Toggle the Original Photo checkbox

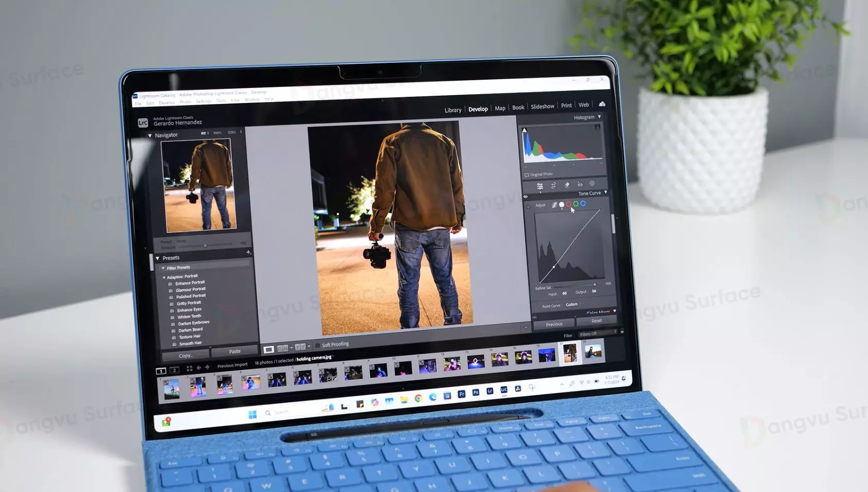(527, 175)
